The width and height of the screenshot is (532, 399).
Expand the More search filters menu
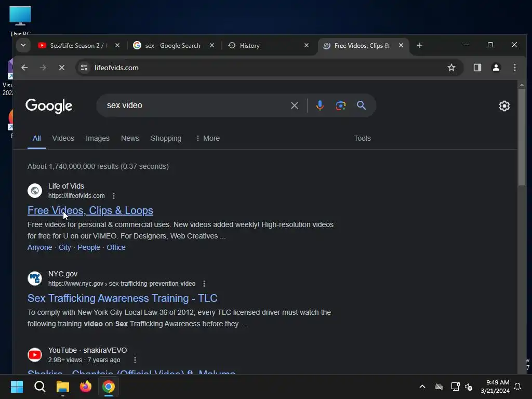point(208,138)
